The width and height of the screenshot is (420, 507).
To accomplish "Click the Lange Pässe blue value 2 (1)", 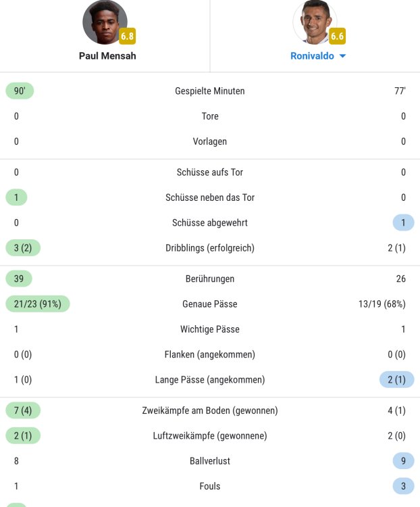I will (x=396, y=380).
